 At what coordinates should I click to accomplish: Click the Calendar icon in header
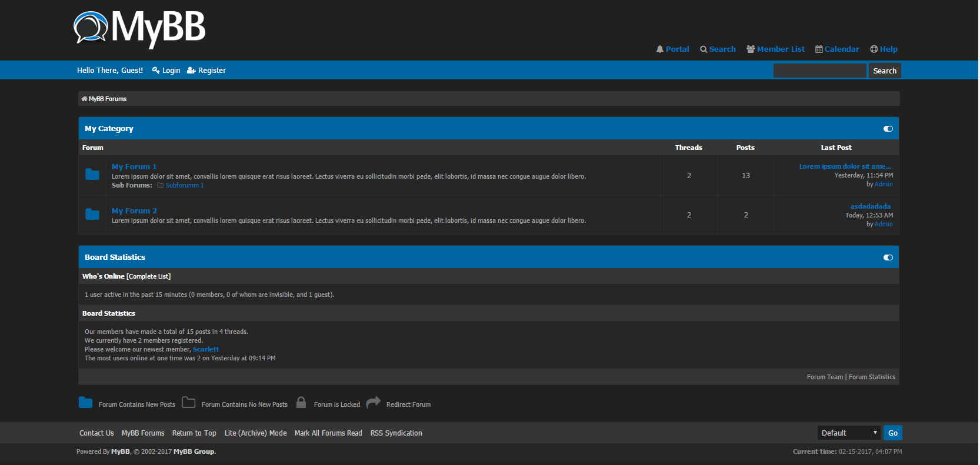819,49
